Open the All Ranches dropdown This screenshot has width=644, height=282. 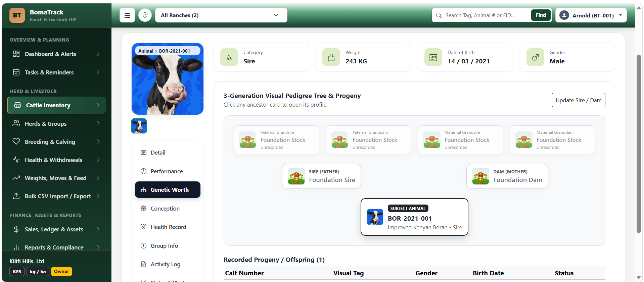tap(221, 15)
